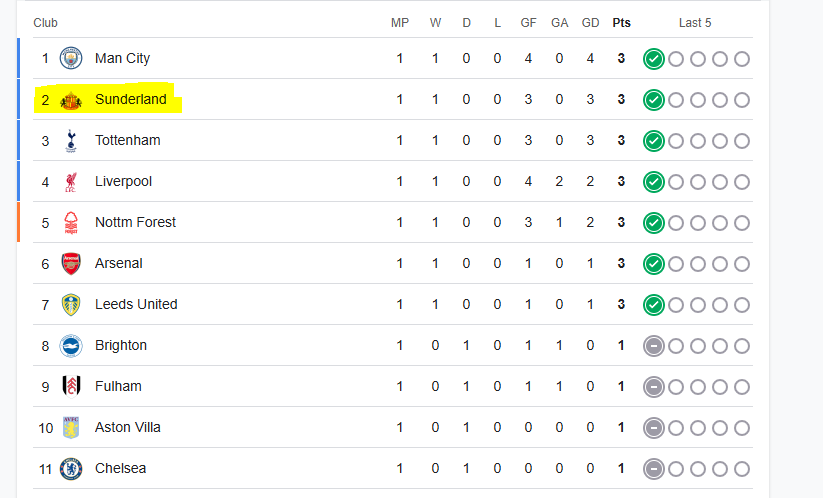823x498 pixels.
Task: Click the Sunderland club crest
Action: pyautogui.click(x=71, y=100)
